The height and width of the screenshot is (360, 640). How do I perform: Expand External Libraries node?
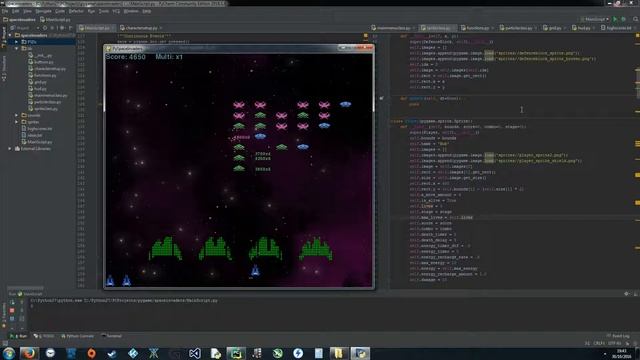(11, 149)
